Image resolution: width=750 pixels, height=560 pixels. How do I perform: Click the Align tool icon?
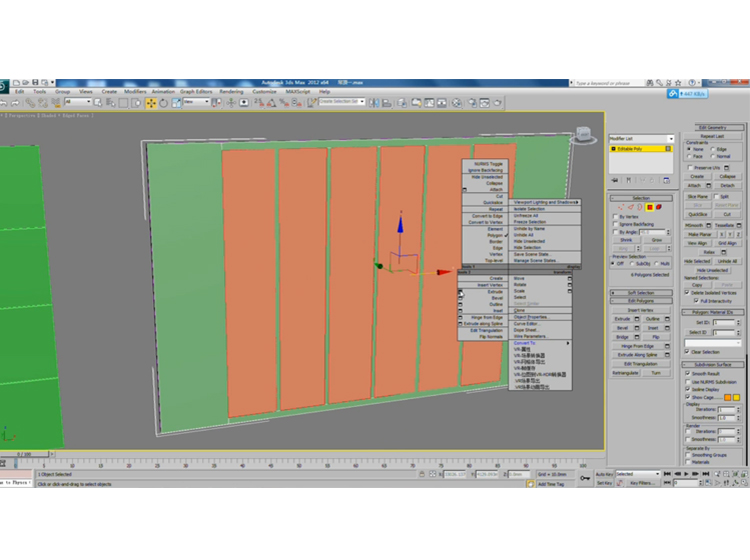coord(386,103)
